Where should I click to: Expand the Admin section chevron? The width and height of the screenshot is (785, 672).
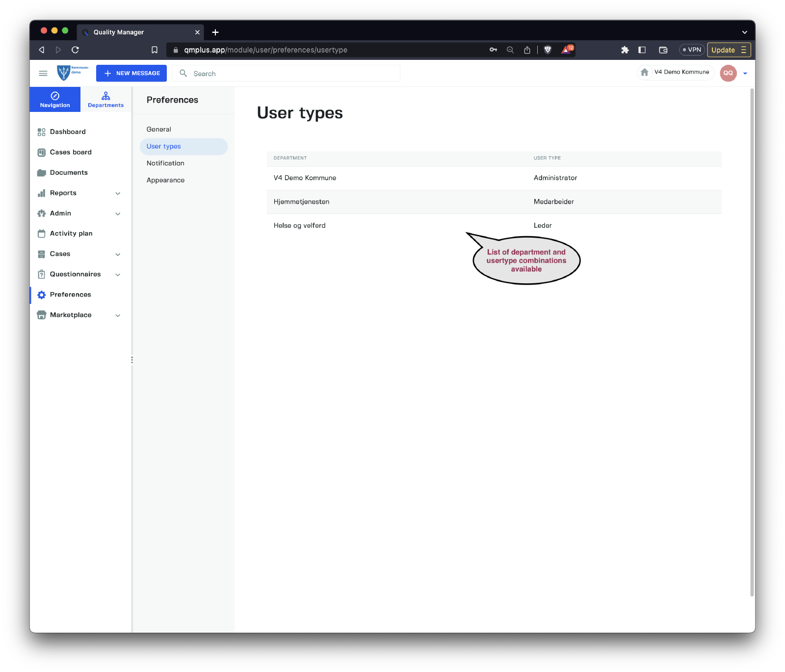tap(118, 214)
